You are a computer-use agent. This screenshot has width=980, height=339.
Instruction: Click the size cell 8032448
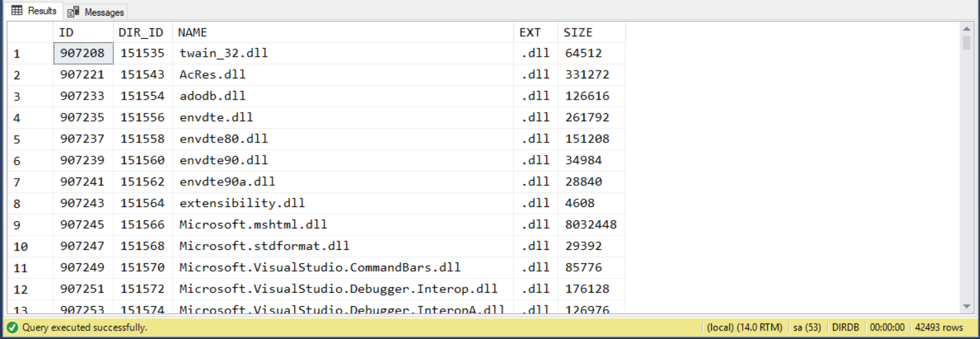tap(591, 225)
